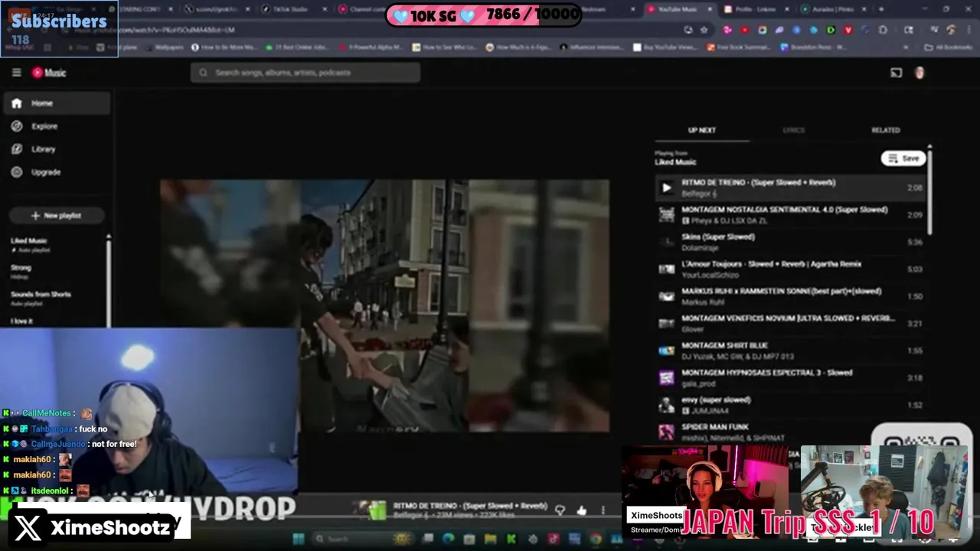This screenshot has height=551, width=980.
Task: Switch to the UP NEXT tab
Action: pos(701,130)
